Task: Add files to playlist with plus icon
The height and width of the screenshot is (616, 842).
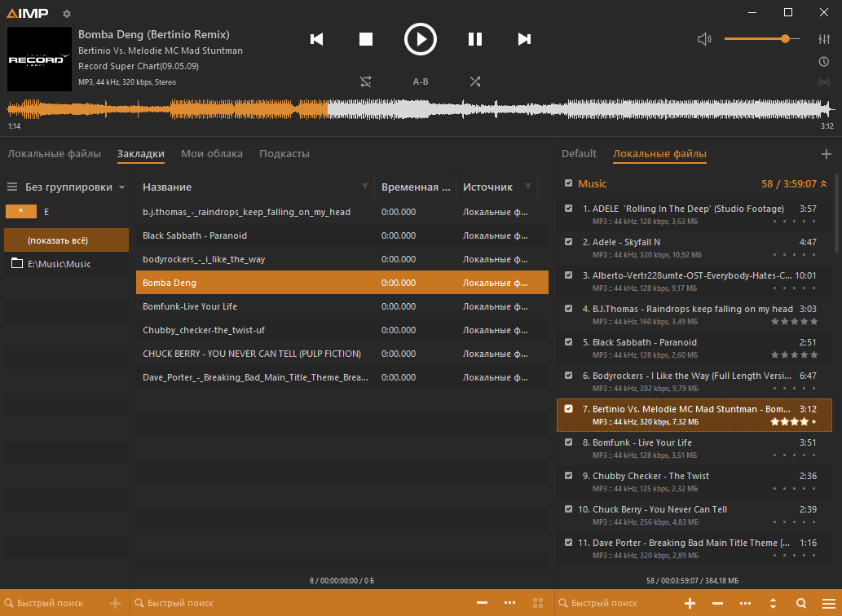Action: click(690, 603)
